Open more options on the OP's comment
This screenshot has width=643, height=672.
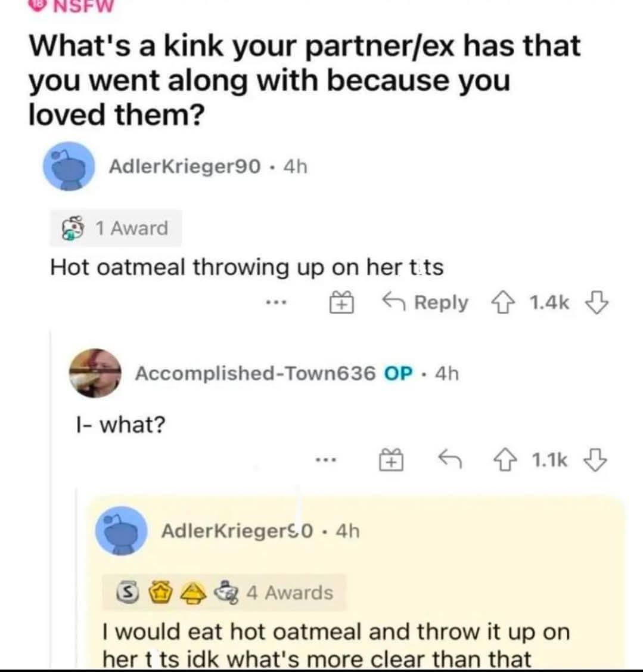[326, 460]
